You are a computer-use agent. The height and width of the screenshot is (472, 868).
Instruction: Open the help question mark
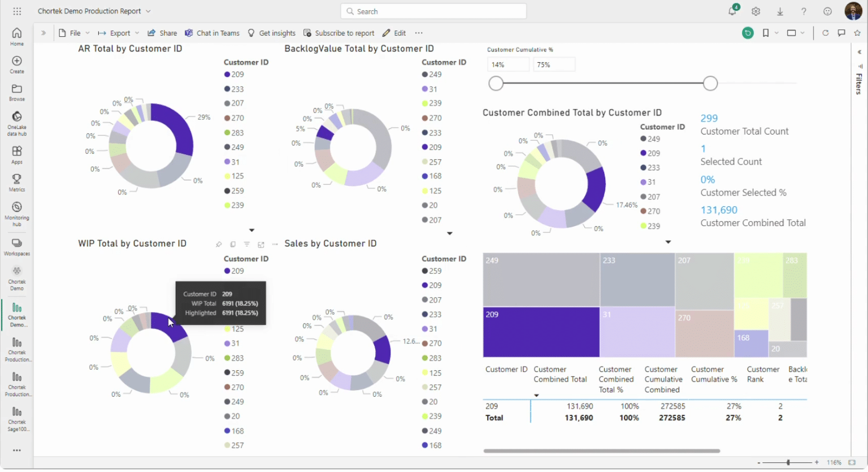click(x=804, y=11)
